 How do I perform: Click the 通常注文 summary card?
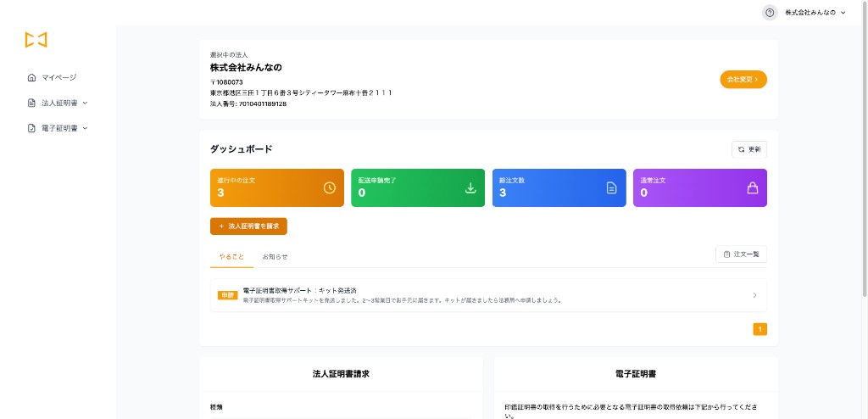[x=700, y=188]
